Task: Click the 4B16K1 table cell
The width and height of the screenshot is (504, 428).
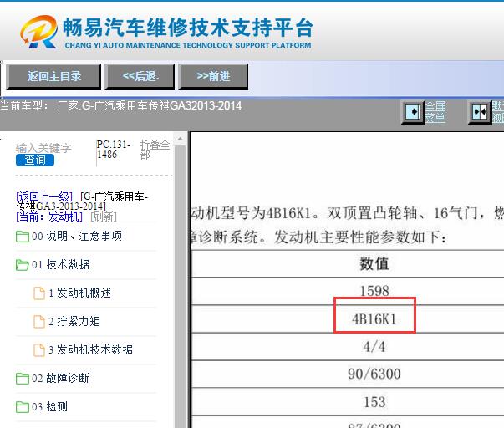Action: 374,319
